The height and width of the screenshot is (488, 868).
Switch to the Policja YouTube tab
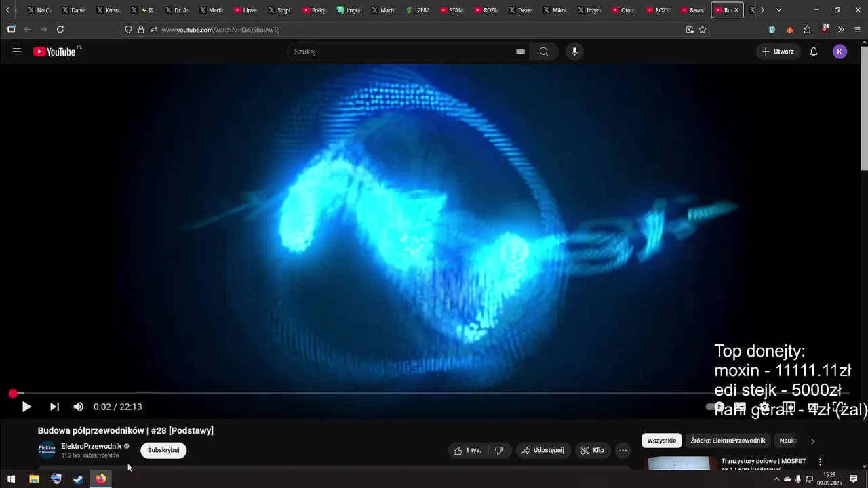(315, 10)
